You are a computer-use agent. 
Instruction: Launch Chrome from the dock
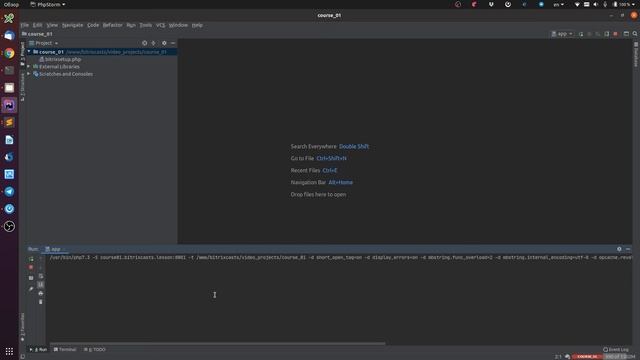point(9,53)
